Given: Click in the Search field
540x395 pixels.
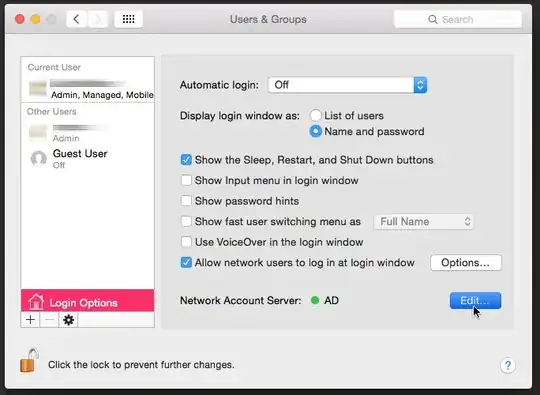Looking at the screenshot, I should (458, 19).
